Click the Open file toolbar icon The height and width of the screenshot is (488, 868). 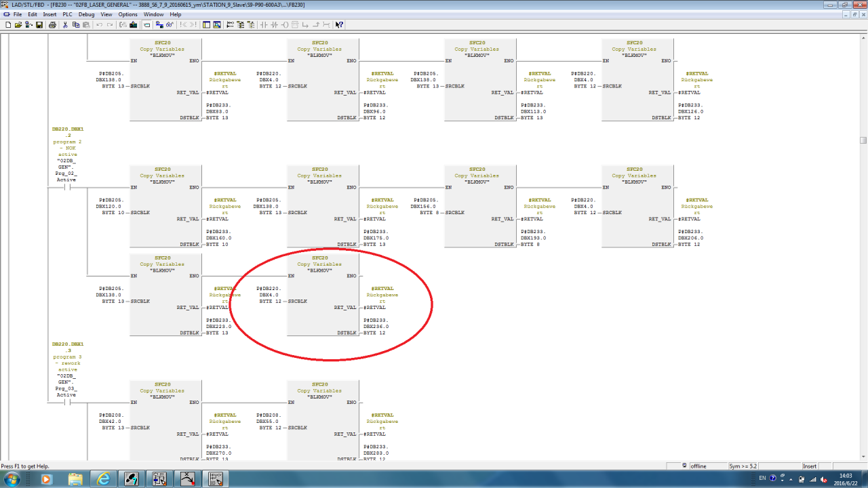point(18,25)
